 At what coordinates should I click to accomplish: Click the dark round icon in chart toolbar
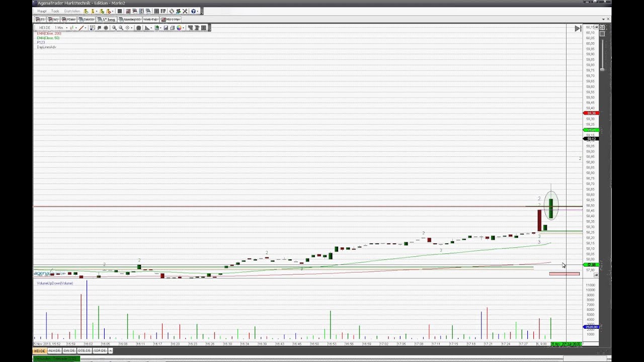[x=138, y=28]
